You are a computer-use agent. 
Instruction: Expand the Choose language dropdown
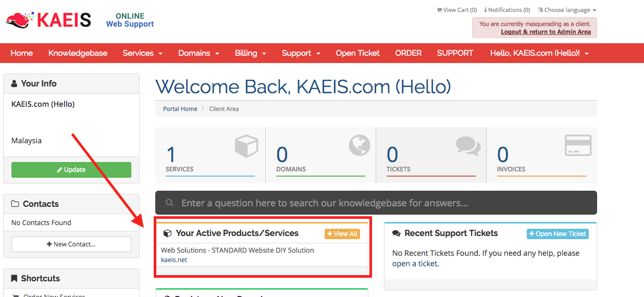tap(567, 10)
